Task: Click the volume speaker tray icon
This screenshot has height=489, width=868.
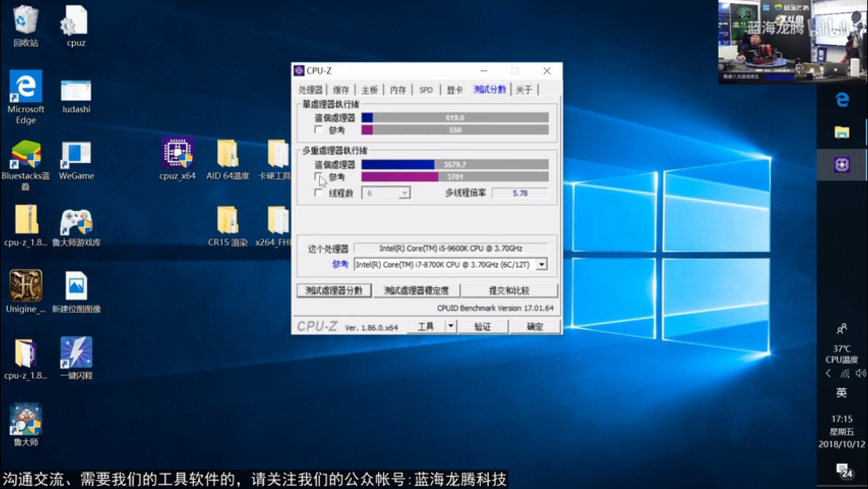Action: 860,373
